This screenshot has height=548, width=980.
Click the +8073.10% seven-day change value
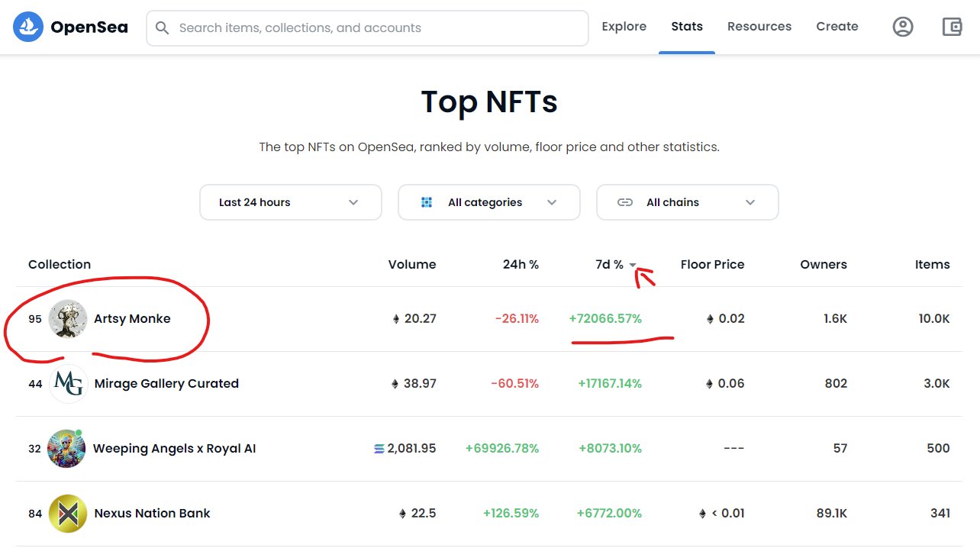610,449
